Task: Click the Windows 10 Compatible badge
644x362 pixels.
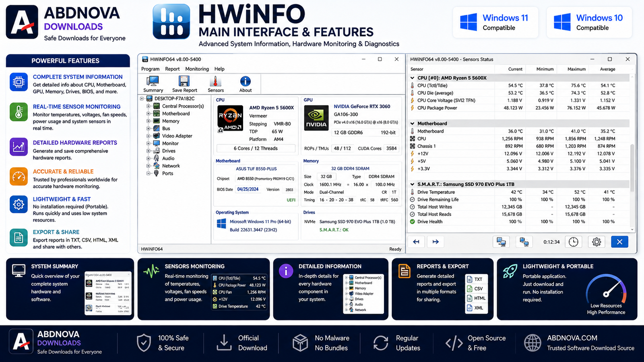Action: 589,23
